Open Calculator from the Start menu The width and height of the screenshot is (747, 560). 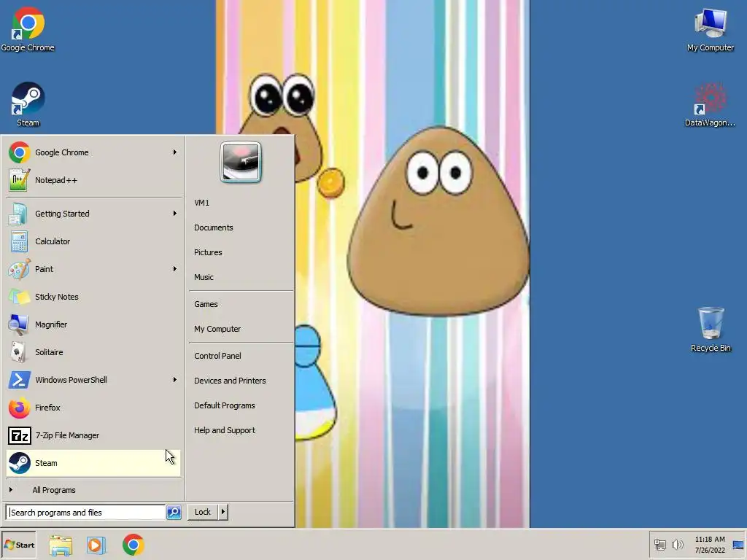pyautogui.click(x=93, y=241)
